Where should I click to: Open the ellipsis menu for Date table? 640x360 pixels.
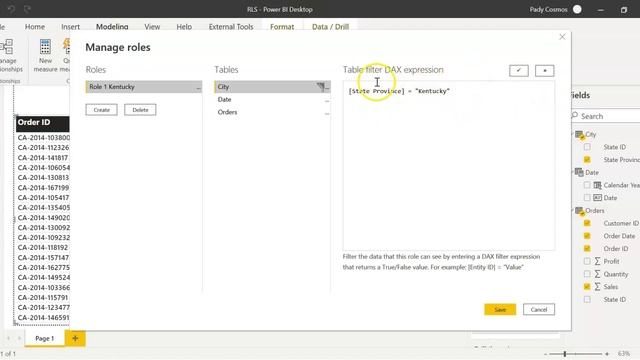[327, 100]
